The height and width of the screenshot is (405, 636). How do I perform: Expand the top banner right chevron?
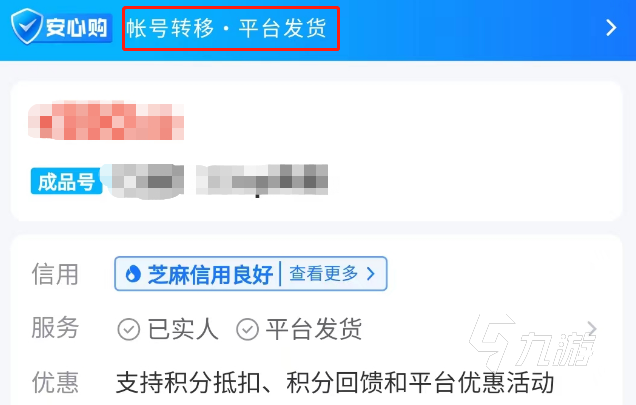click(611, 28)
